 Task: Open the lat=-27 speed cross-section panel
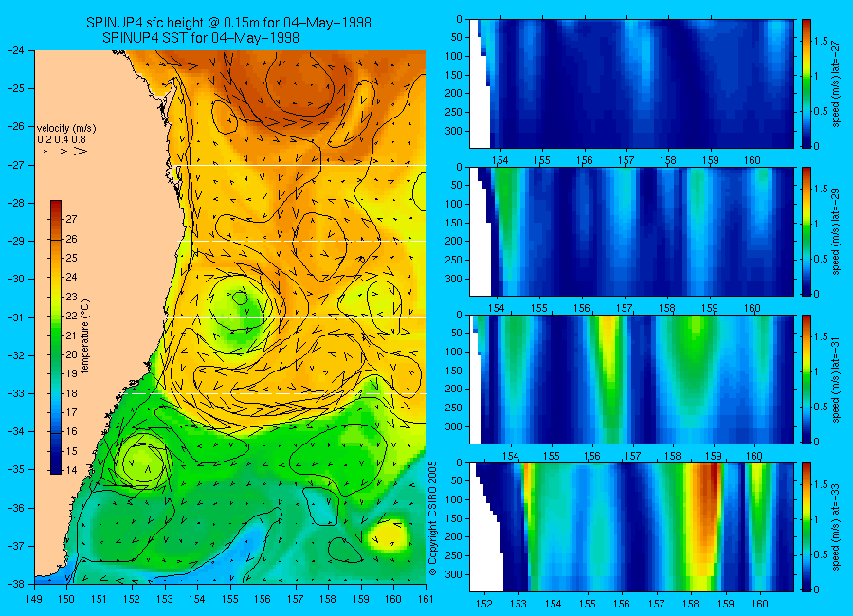click(631, 83)
